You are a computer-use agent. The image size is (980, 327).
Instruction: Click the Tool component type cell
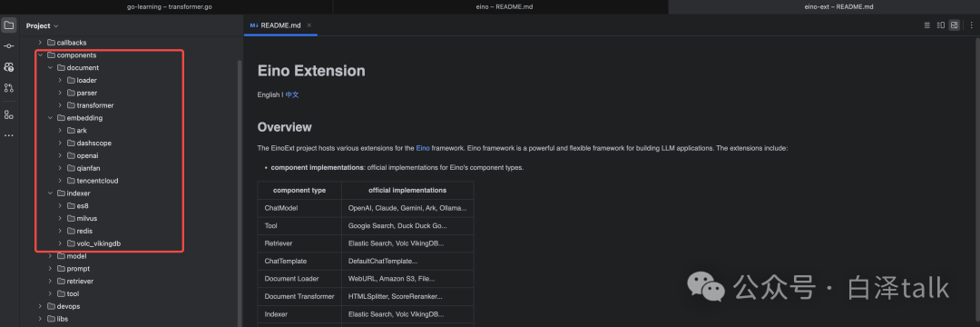[299, 225]
